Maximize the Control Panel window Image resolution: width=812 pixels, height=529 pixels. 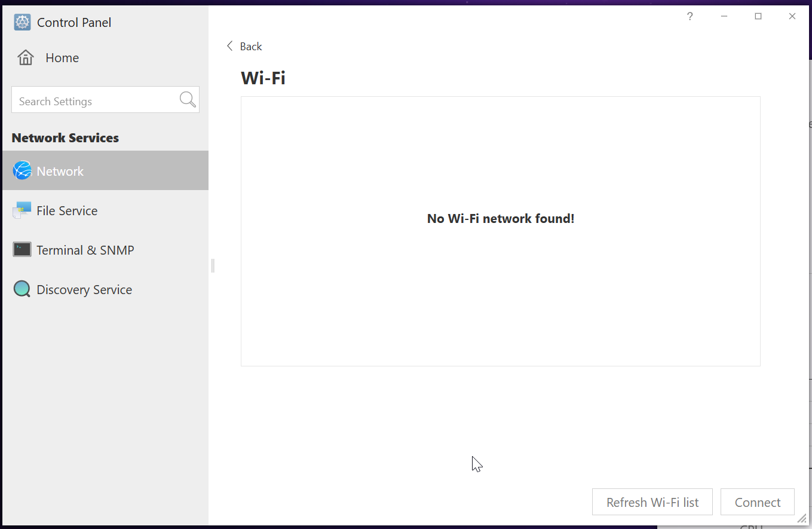pyautogui.click(x=758, y=17)
